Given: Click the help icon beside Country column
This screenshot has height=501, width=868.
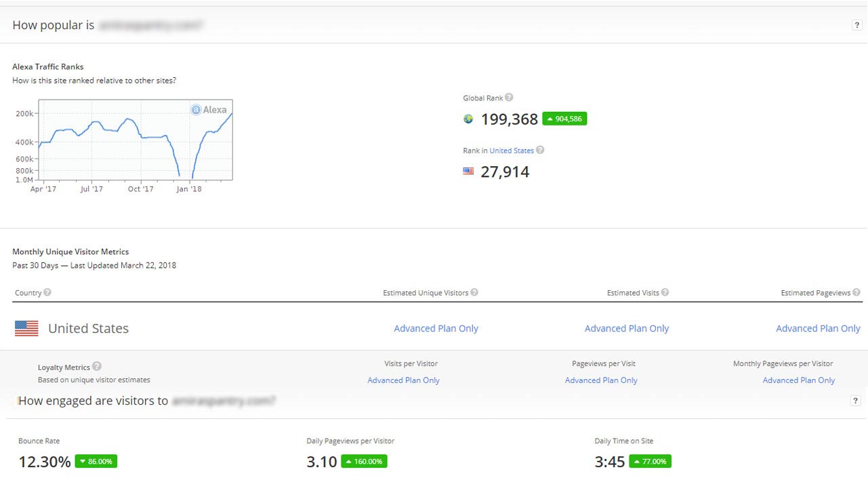Looking at the screenshot, I should [x=47, y=292].
